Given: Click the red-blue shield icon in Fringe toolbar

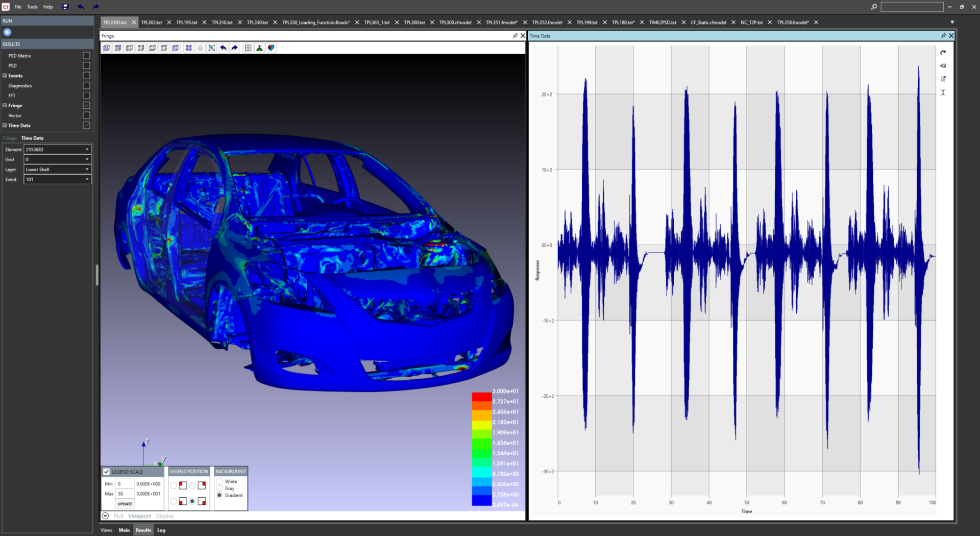Looking at the screenshot, I should tap(271, 48).
